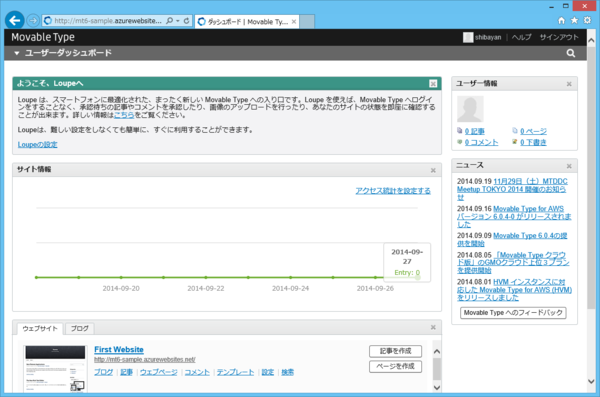Open the Movable Type for AWS 6.0.4-0 news link

(514, 216)
